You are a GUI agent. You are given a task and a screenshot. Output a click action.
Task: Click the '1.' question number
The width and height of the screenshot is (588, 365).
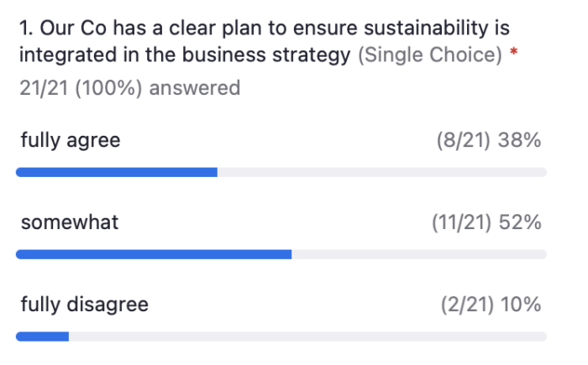26,29
